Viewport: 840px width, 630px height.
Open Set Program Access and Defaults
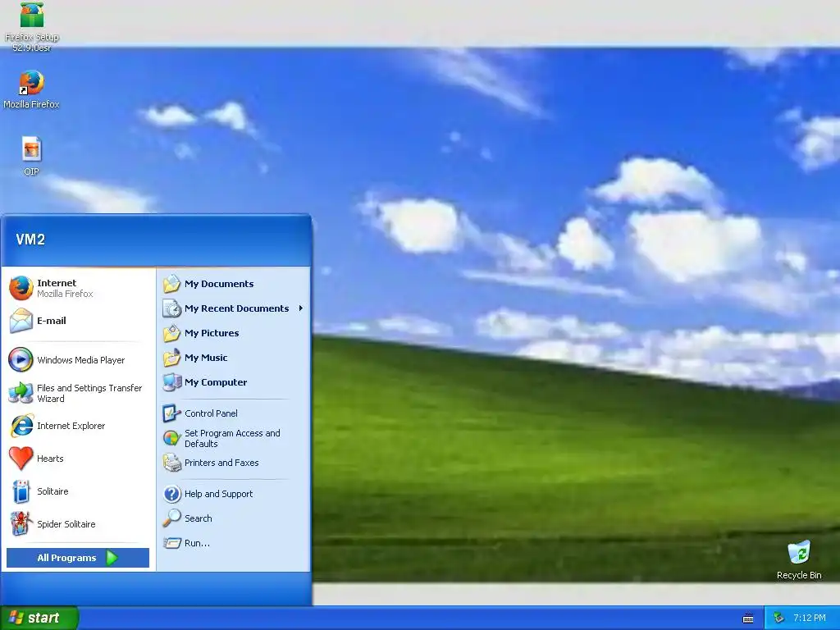click(234, 438)
